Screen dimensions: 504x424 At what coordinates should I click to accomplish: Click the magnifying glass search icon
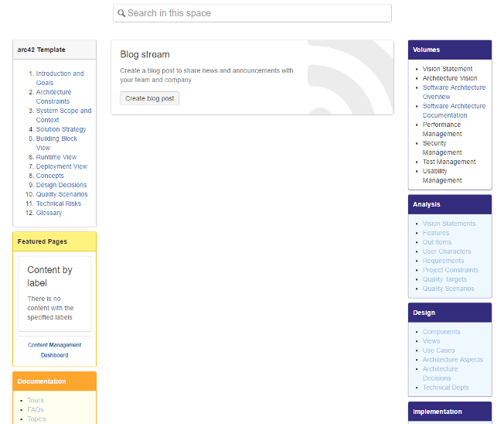(x=121, y=13)
